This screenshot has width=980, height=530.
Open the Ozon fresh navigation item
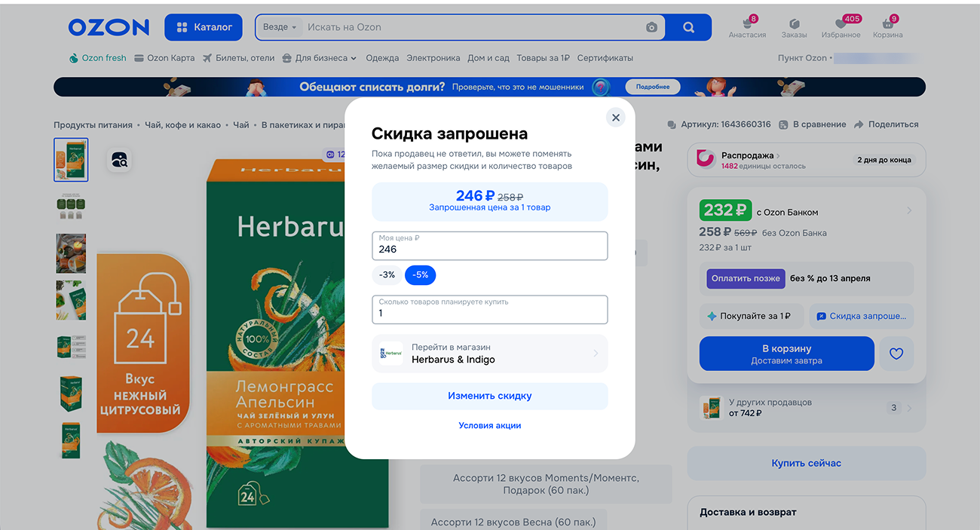pyautogui.click(x=97, y=58)
